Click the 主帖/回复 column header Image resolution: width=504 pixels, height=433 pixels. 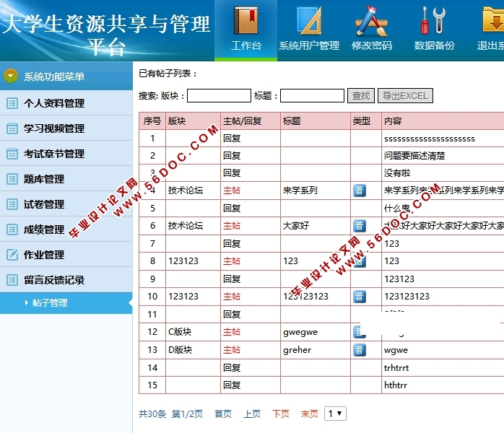(x=251, y=121)
